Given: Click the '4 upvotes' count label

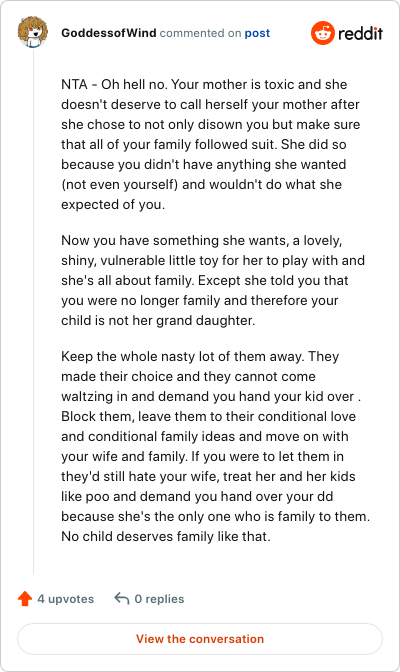Looking at the screenshot, I should [66, 599].
